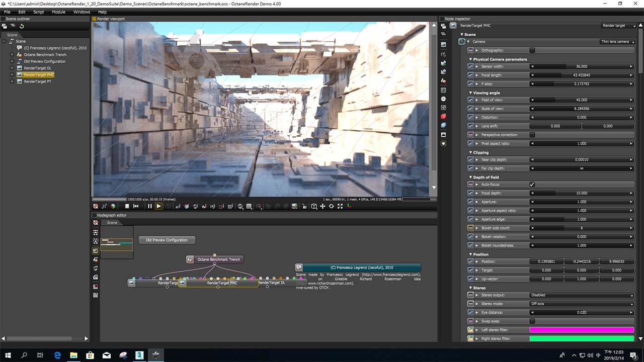The width and height of the screenshot is (644, 362).
Task: Select RenderTarget PT in Scene outliner
Action: [37, 81]
